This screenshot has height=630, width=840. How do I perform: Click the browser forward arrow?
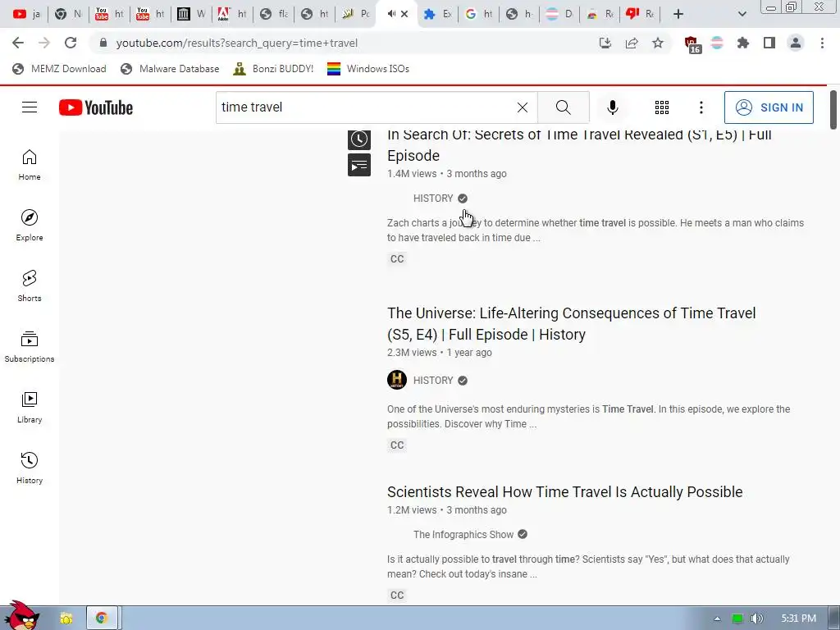(44, 43)
